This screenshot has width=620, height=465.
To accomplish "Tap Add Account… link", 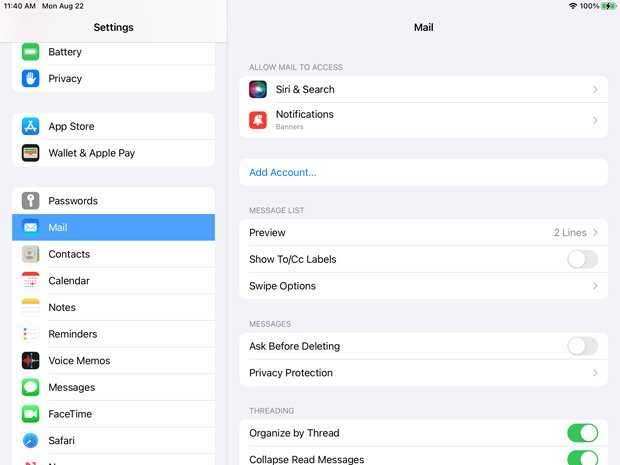I will coord(283,172).
